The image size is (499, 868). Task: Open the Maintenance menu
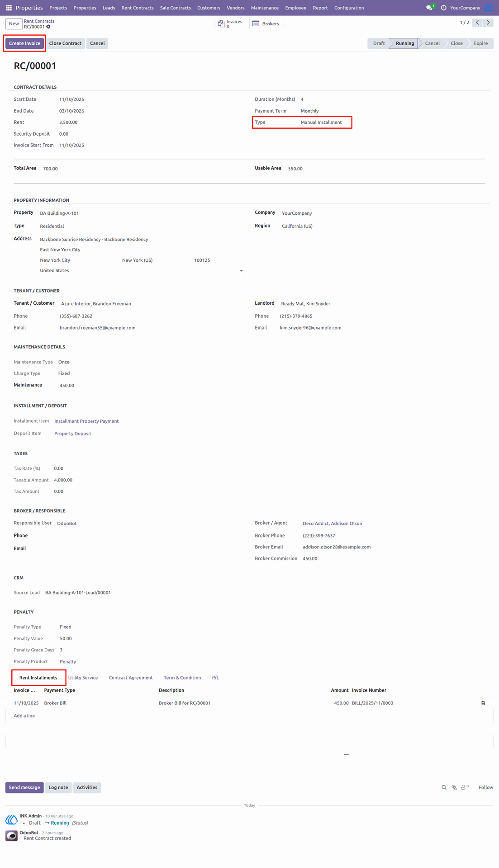pyautogui.click(x=265, y=8)
